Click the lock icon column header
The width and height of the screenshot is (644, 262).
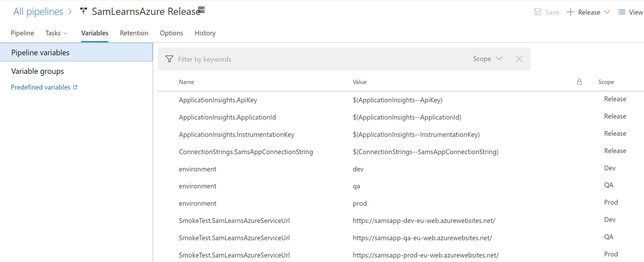(x=579, y=82)
